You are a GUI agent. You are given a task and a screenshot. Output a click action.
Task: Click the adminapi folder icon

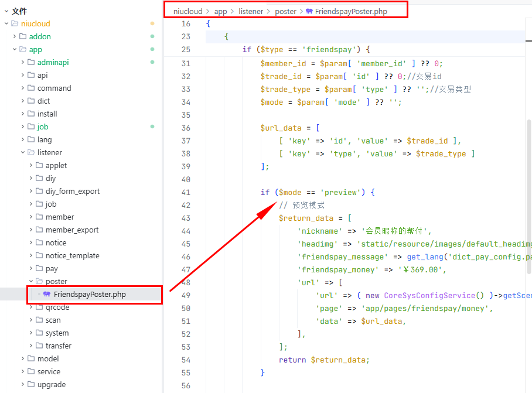pyautogui.click(x=31, y=63)
